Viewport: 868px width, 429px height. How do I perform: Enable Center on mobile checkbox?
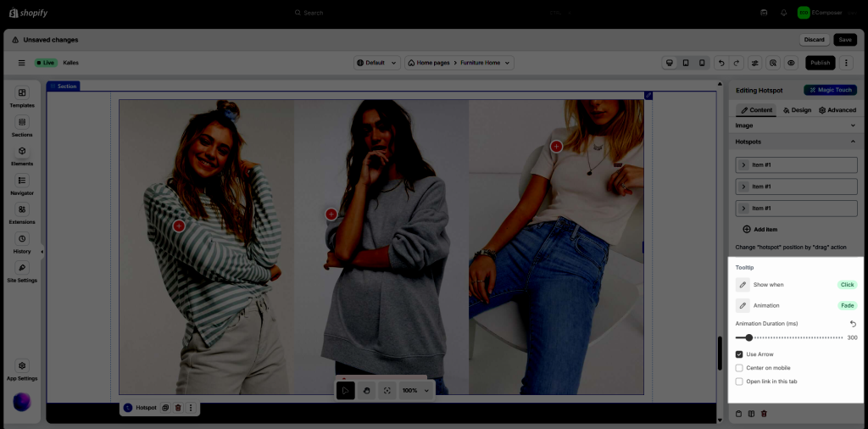[x=739, y=368]
